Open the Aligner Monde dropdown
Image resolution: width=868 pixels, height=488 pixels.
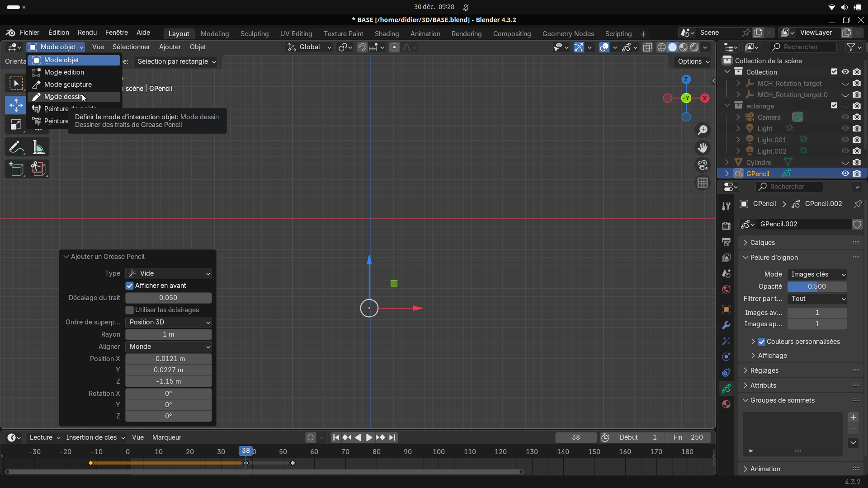pyautogui.click(x=169, y=347)
